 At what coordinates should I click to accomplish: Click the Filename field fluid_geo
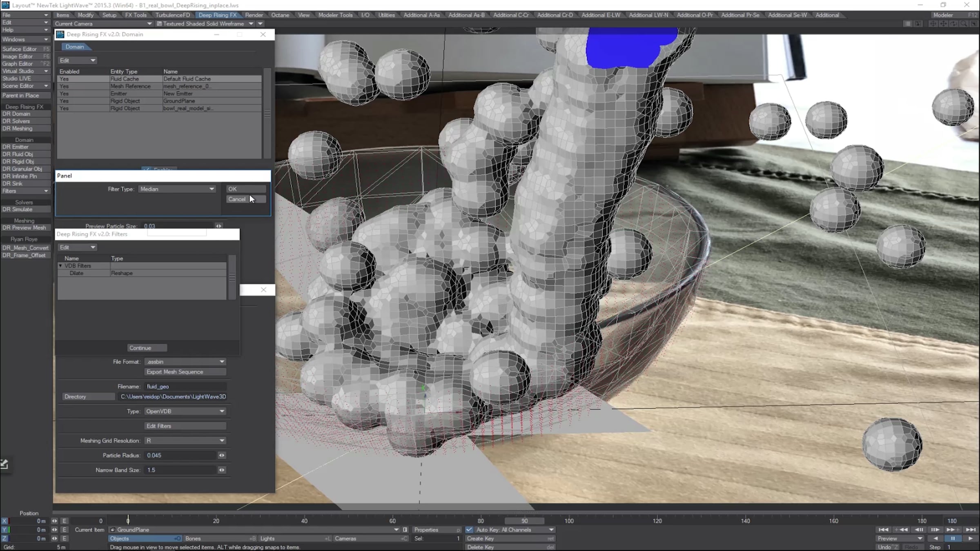click(185, 387)
